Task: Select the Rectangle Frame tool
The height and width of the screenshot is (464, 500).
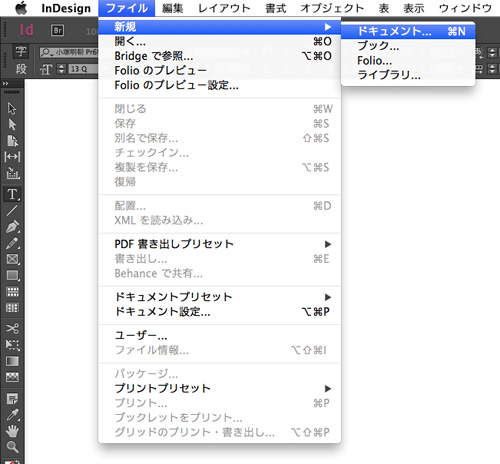Action: (12, 259)
